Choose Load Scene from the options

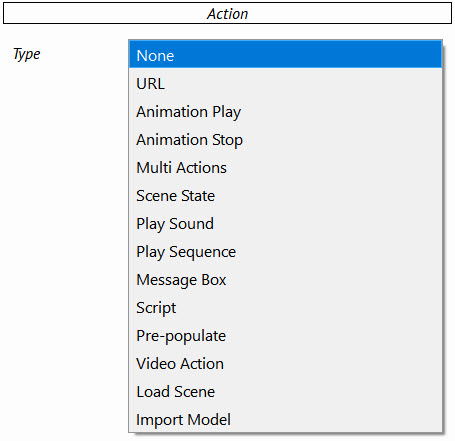285,391
